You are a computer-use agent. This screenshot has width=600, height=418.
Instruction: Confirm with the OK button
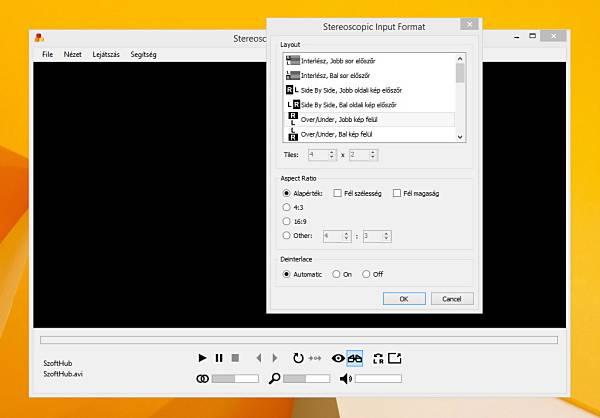pos(404,299)
